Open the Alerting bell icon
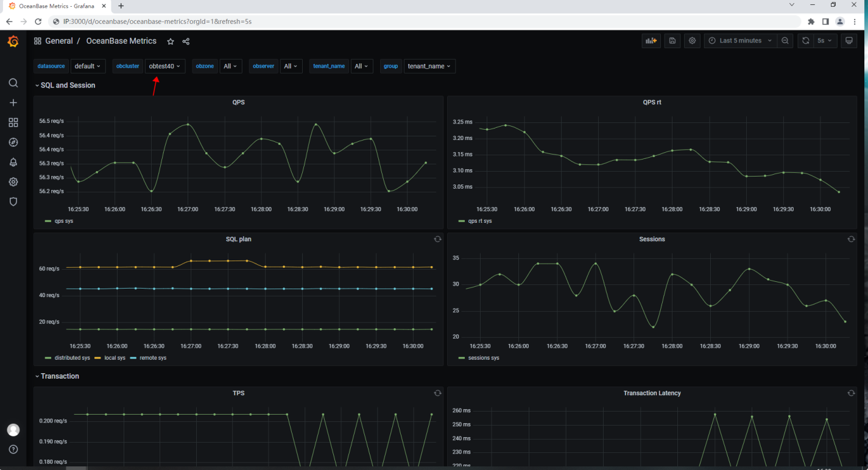868x470 pixels. (13, 162)
